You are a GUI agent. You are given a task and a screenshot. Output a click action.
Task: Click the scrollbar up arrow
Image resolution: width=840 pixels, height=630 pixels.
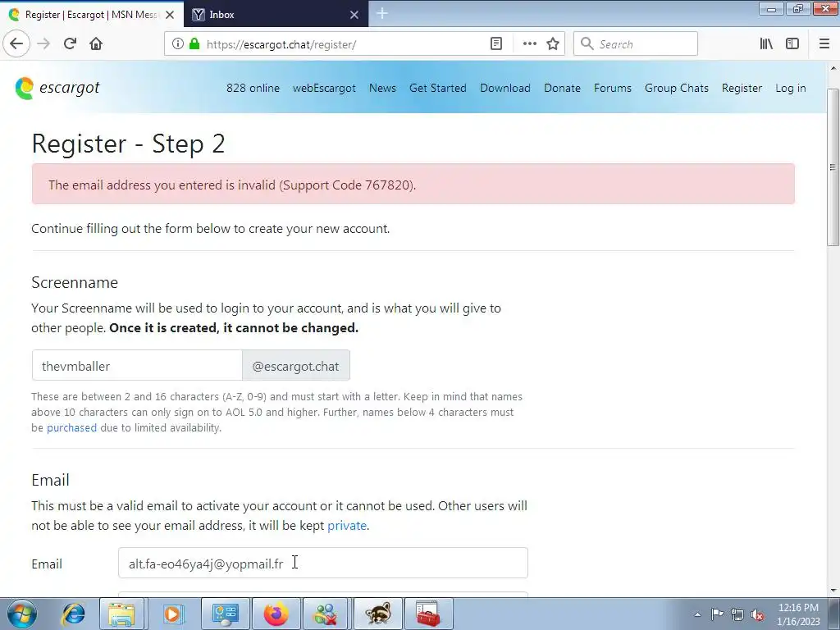pos(833,69)
